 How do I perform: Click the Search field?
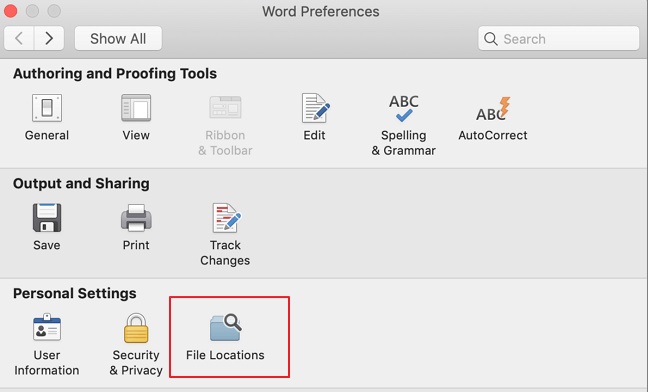[x=559, y=38]
